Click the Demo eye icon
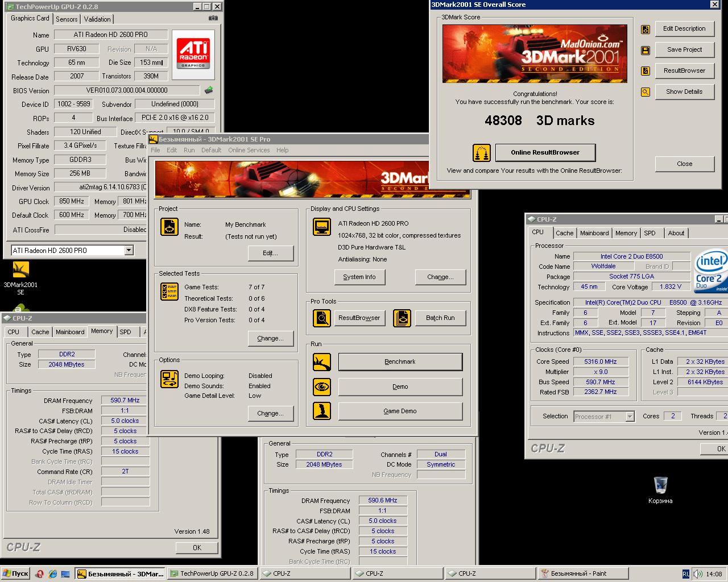The image size is (728, 582). [x=322, y=386]
